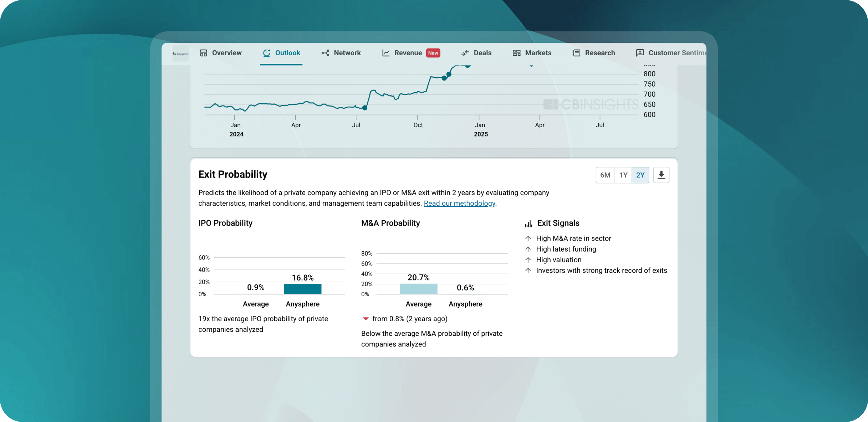
Task: Click the Anysphere IPO probability bar
Action: tap(302, 289)
